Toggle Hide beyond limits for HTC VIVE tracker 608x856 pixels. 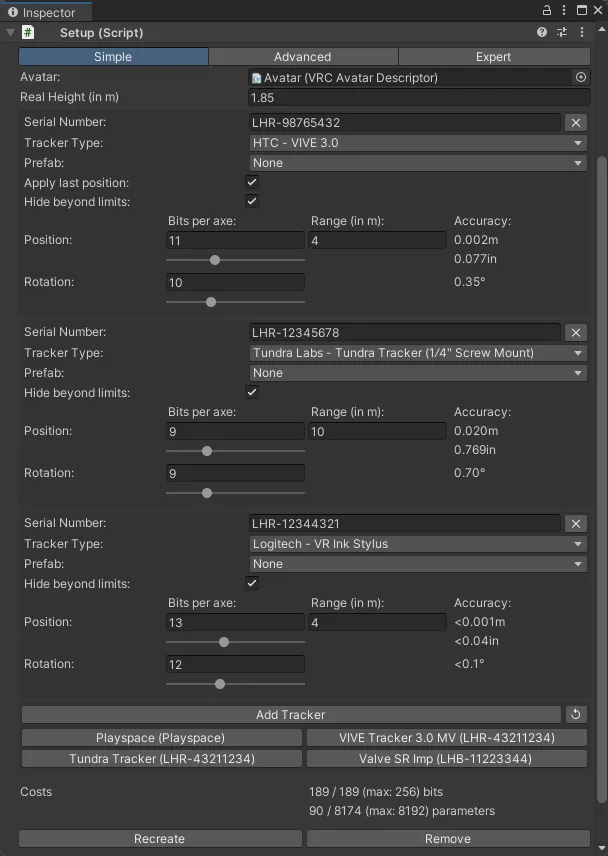[x=252, y=201]
